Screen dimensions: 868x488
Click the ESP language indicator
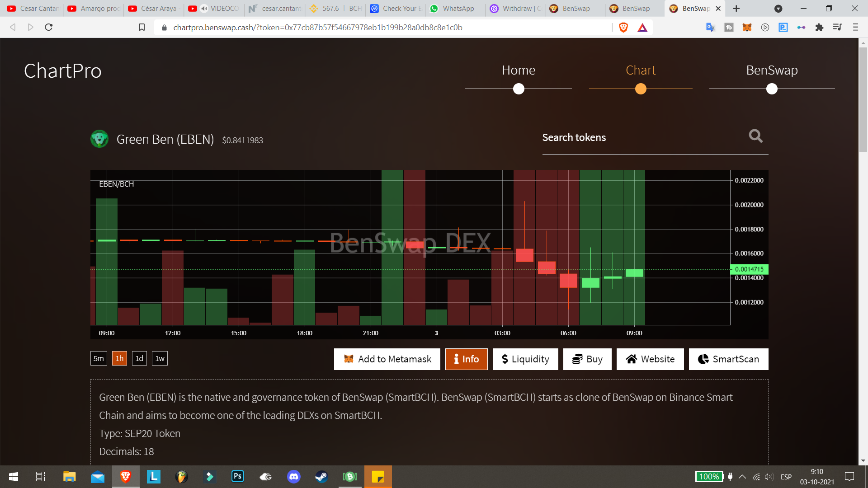786,477
